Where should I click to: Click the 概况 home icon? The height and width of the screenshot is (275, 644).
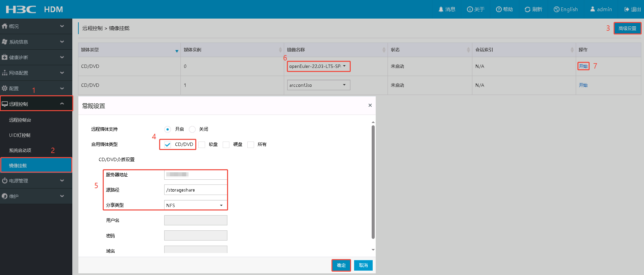tap(4, 26)
